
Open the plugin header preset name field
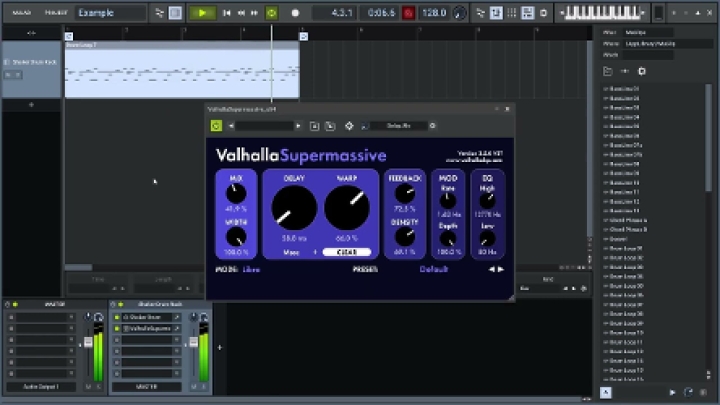(x=264, y=125)
